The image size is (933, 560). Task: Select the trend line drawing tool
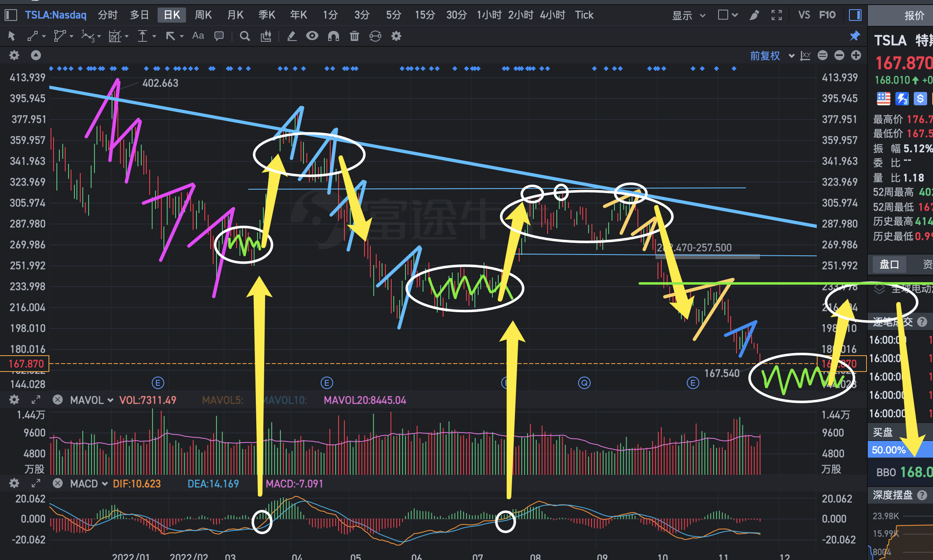point(33,36)
